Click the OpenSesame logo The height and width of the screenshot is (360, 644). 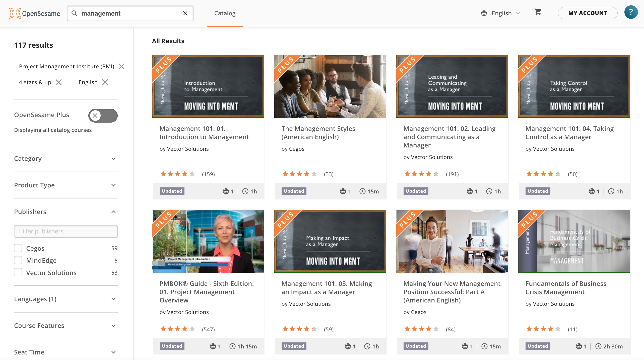coord(35,13)
